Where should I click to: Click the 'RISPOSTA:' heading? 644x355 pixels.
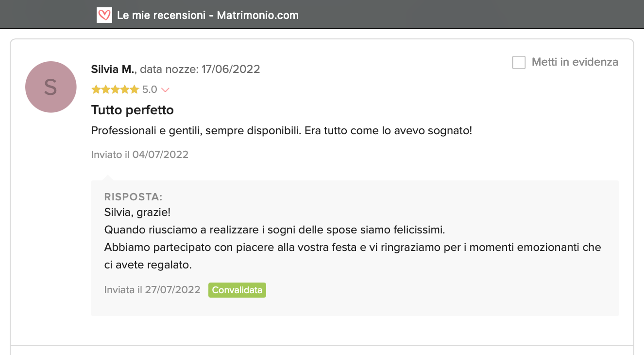133,197
